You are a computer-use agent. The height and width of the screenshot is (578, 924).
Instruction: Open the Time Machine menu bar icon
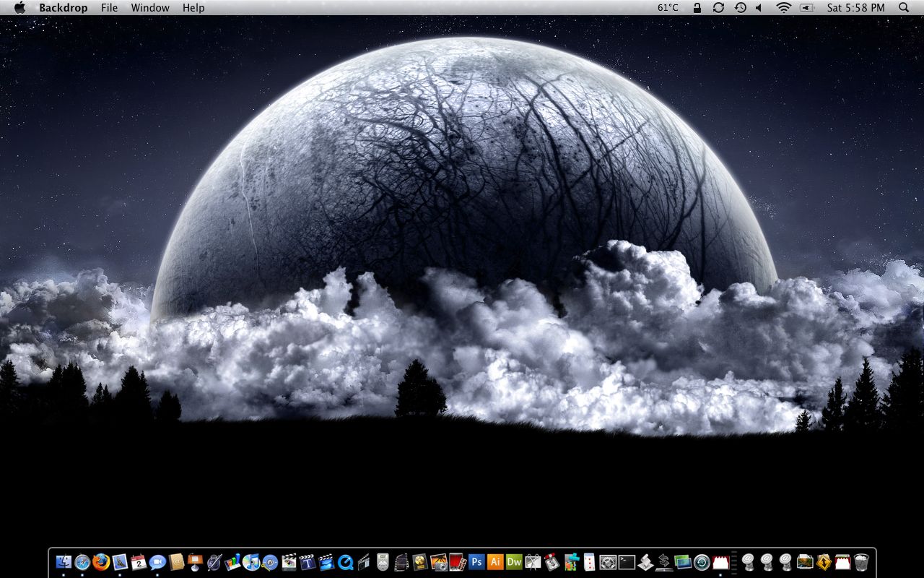740,7
